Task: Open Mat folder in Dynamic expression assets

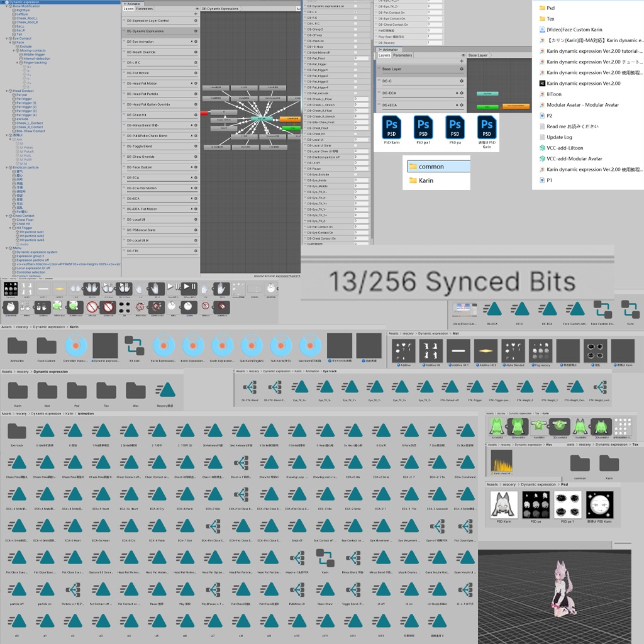Action: pos(47,394)
